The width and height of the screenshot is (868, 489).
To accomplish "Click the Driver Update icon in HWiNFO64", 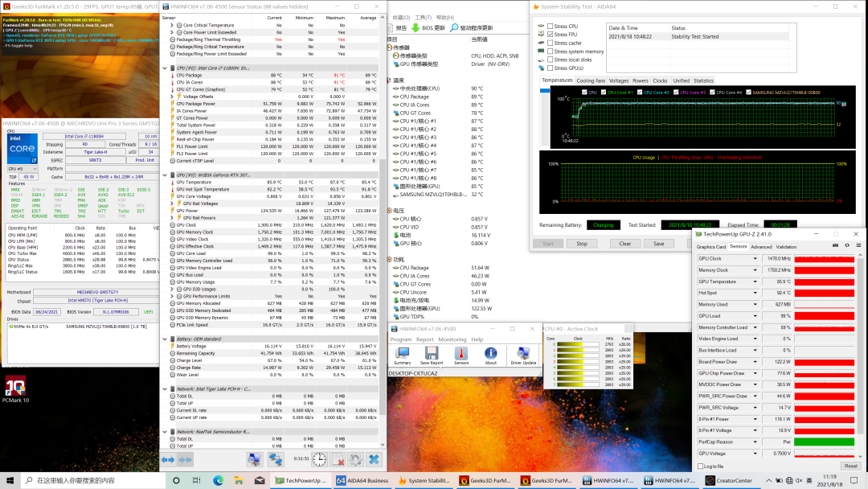I will (x=523, y=353).
